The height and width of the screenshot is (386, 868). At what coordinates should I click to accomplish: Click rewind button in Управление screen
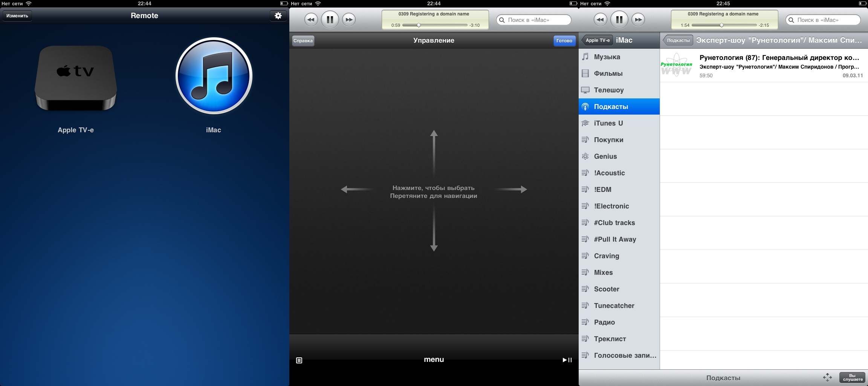point(311,20)
